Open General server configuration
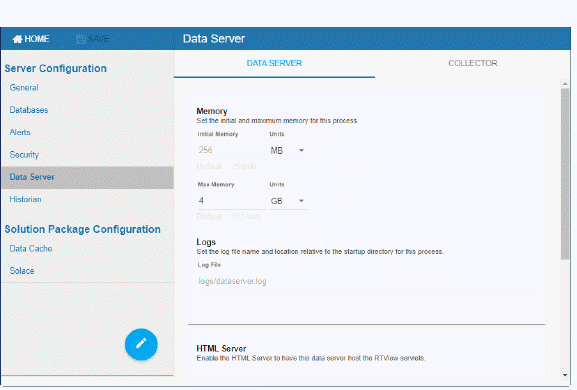 [24, 88]
